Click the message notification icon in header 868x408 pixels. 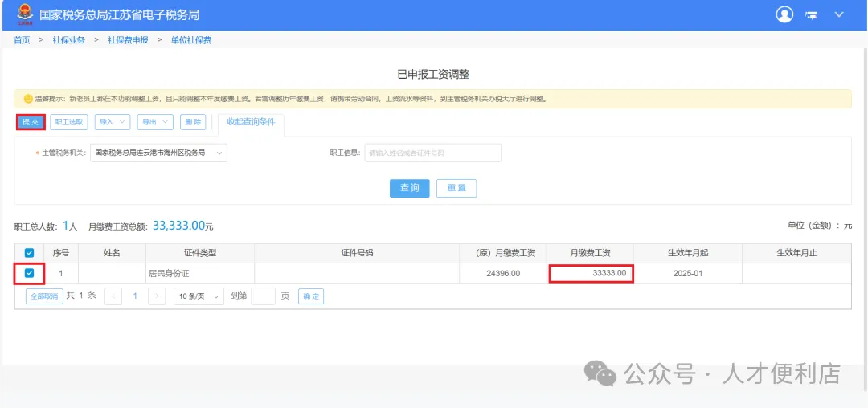point(812,15)
